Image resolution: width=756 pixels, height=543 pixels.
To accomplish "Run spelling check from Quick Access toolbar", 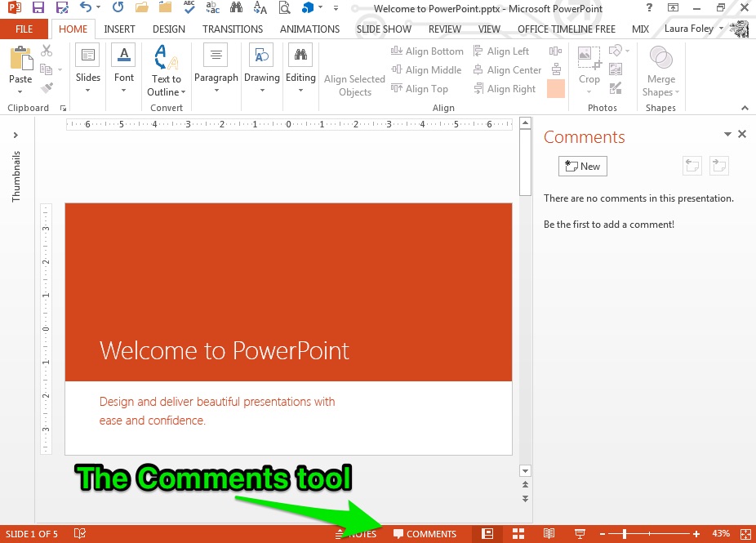I will coord(188,8).
